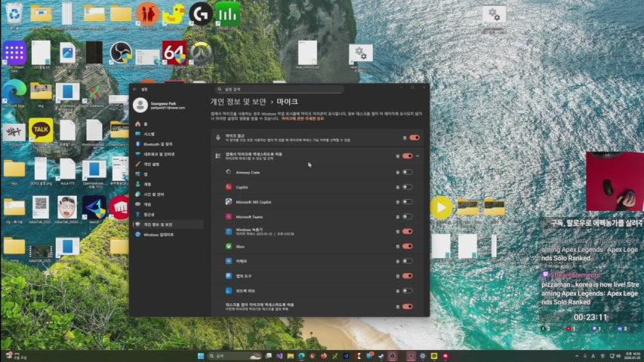644x362 pixels.
Task: Disable microphone access for Windows 녹음기
Action: (x=408, y=232)
